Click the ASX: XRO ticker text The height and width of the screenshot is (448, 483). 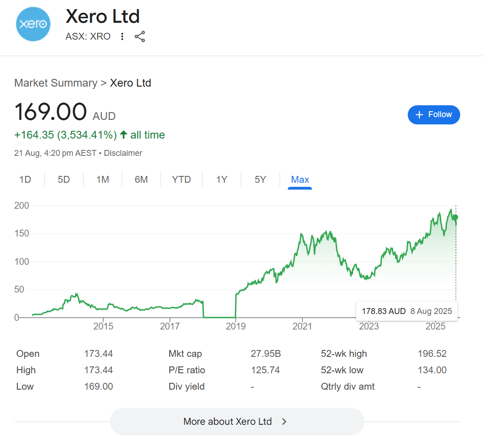pyautogui.click(x=88, y=36)
